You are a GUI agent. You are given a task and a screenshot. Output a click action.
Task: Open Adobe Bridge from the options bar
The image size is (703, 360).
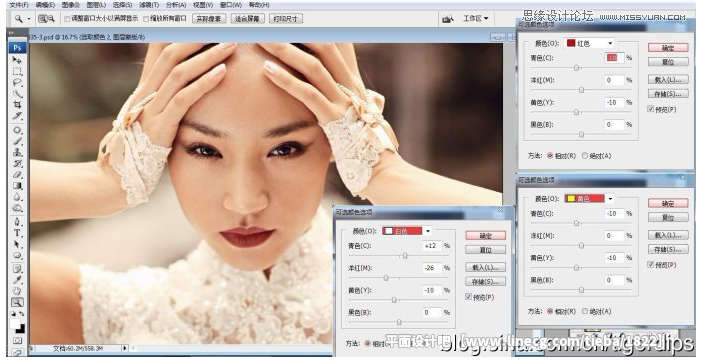click(x=447, y=19)
